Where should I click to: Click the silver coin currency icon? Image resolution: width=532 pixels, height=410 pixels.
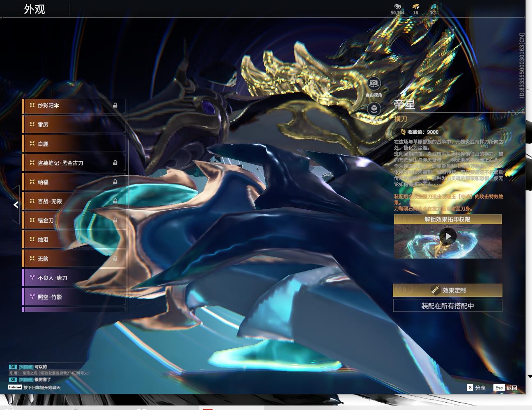[x=397, y=7]
